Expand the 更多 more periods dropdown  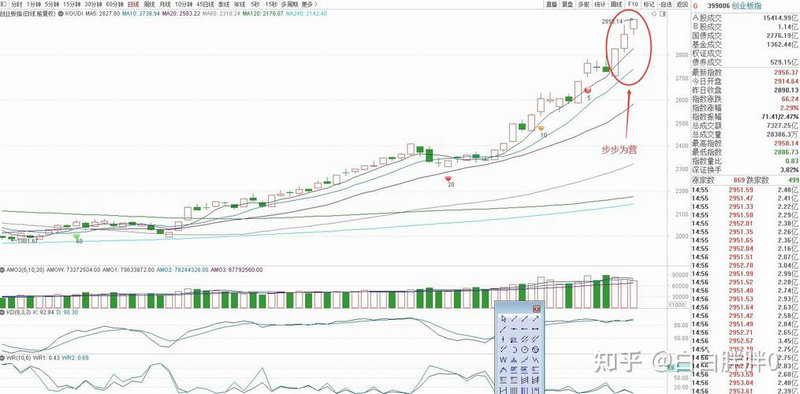309,4
